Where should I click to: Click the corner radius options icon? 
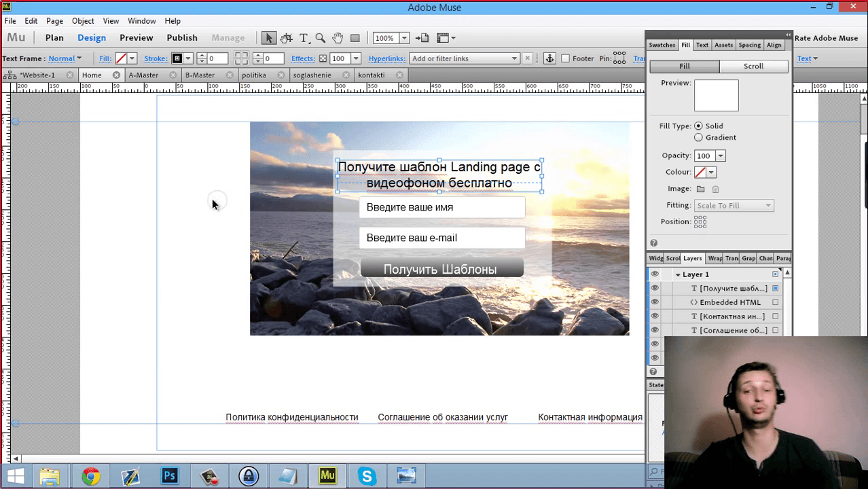tap(241, 58)
